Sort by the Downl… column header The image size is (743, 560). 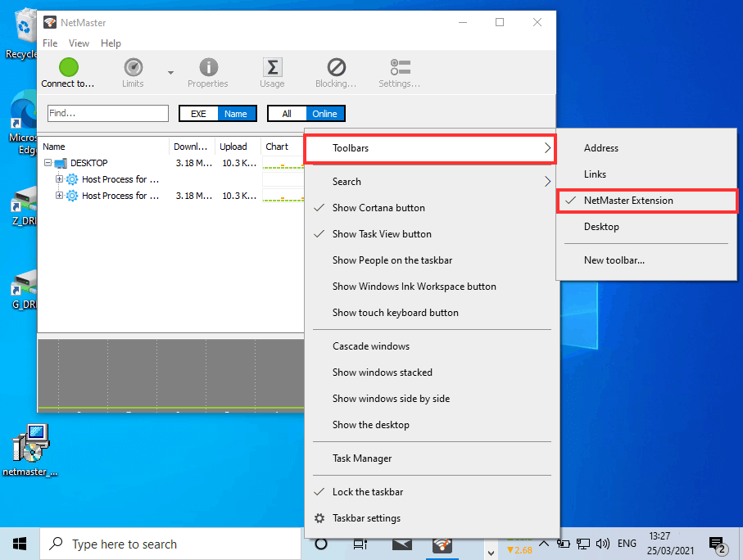[x=192, y=147]
